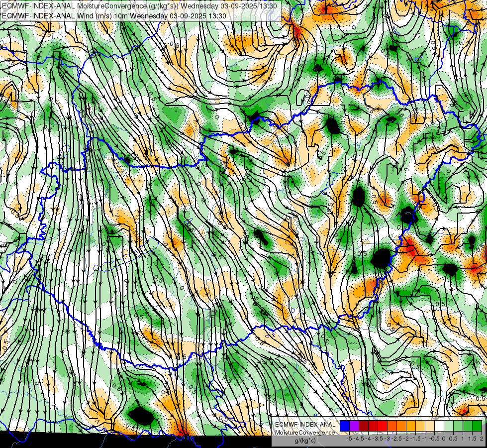Click the legend unit 'g/(kg*s)'
Screen dimensions: 487x448
[305, 441]
